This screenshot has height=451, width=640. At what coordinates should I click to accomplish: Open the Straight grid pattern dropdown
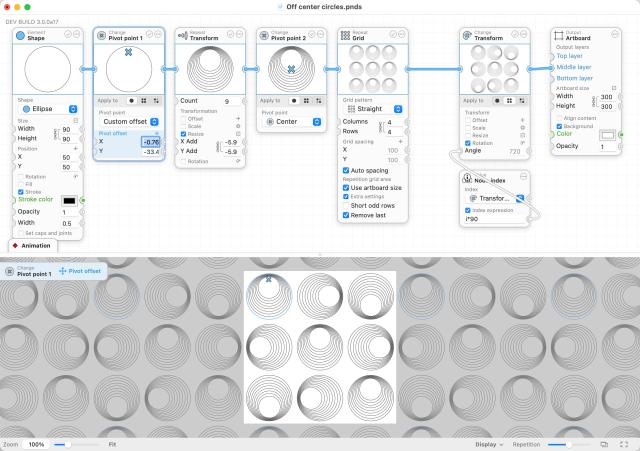click(373, 109)
